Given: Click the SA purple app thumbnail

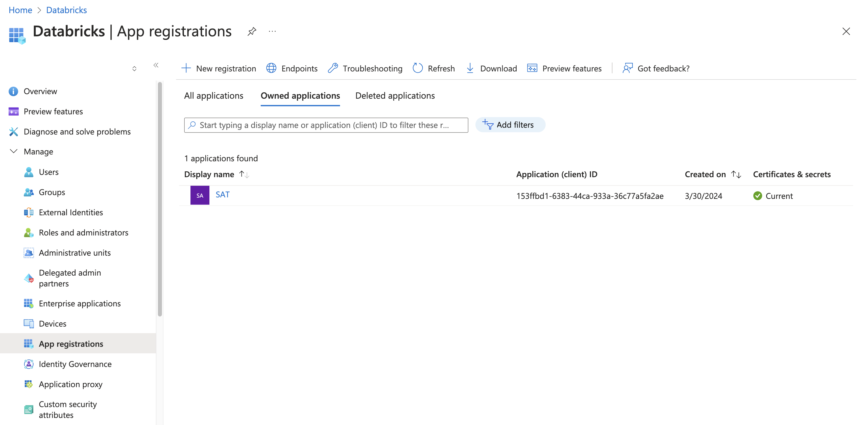Looking at the screenshot, I should [x=200, y=196].
